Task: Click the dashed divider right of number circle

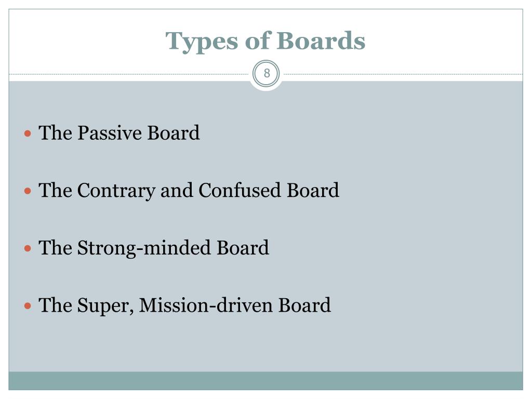Action: pyautogui.click(x=403, y=74)
